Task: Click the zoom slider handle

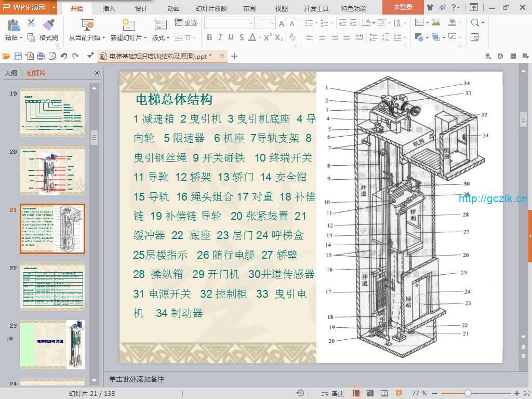Action: [468, 393]
